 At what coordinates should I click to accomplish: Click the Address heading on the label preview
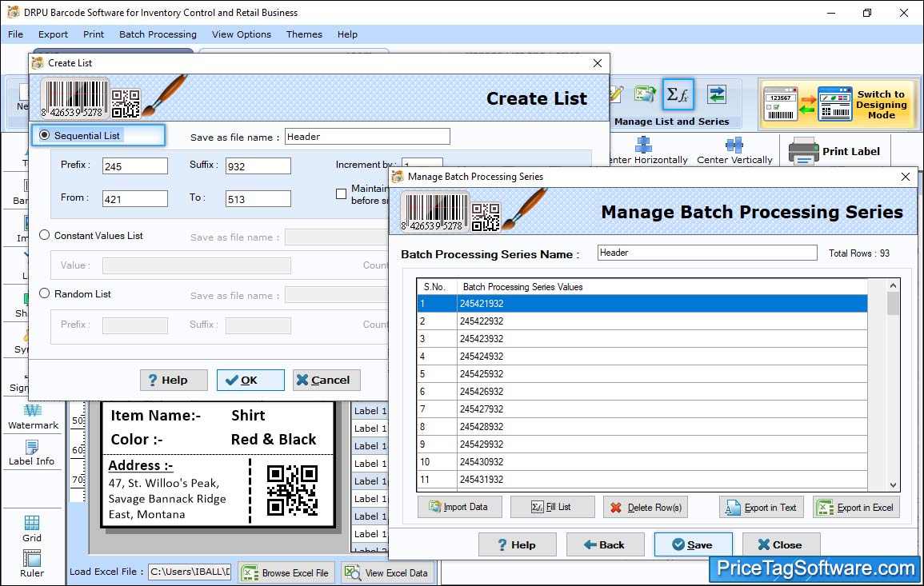141,465
